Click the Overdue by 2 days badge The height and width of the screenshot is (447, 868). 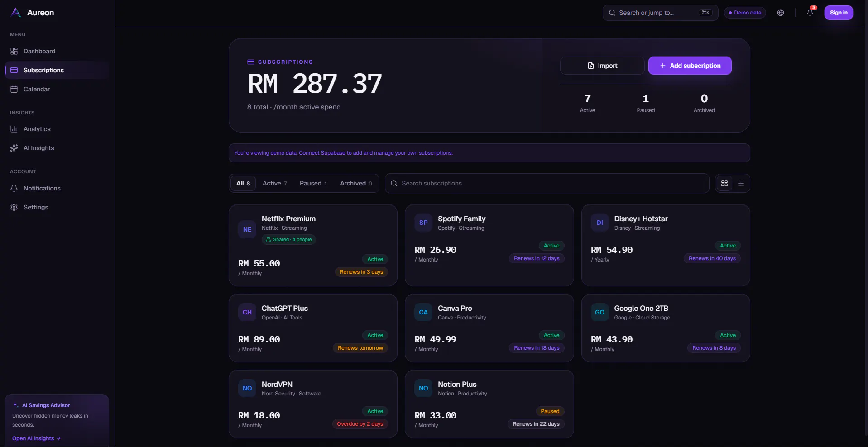[360, 424]
